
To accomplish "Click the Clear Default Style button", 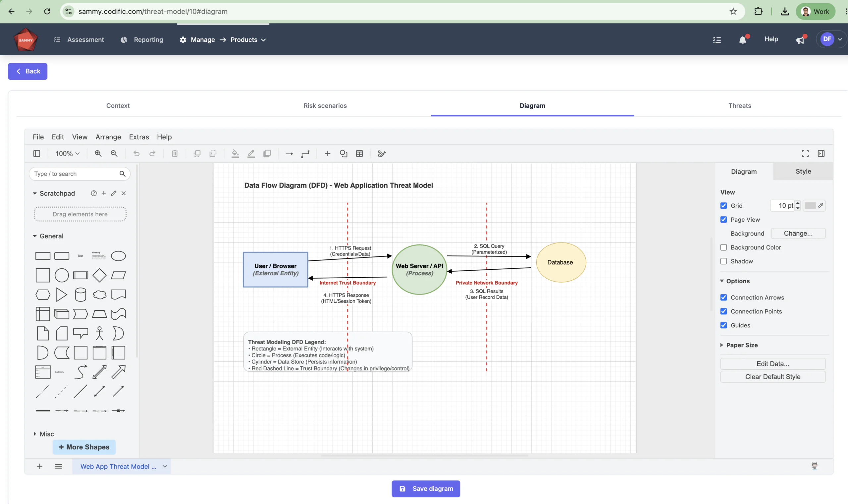I will pyautogui.click(x=772, y=377).
